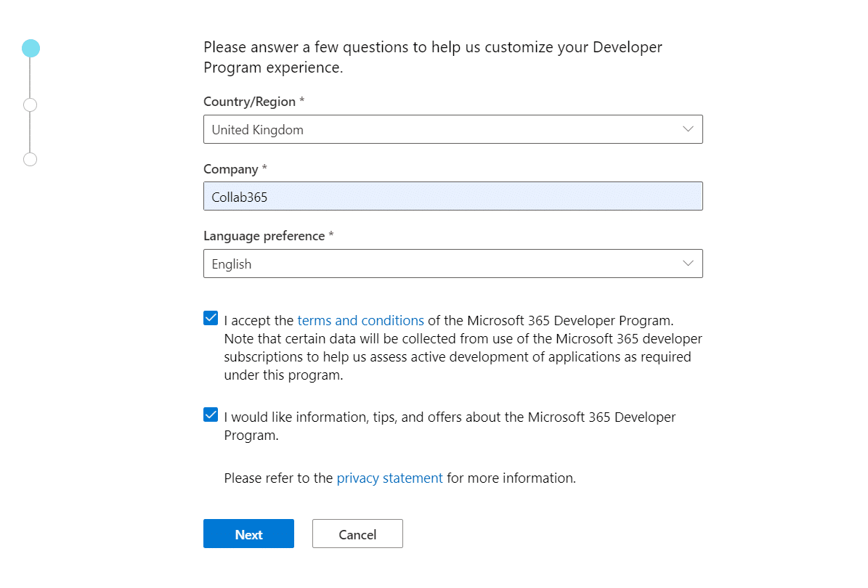Open the terms and conditions link
Viewport: 868px width, 588px height.
(x=360, y=320)
